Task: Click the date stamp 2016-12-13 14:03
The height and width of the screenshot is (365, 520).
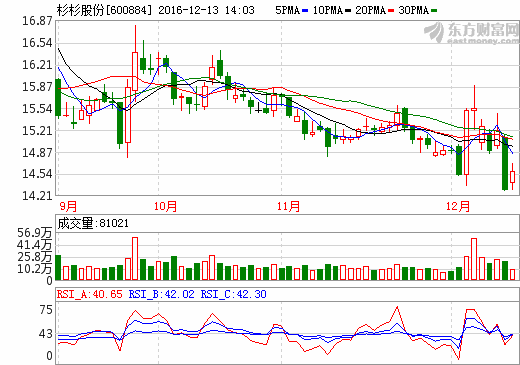Action: click(206, 10)
